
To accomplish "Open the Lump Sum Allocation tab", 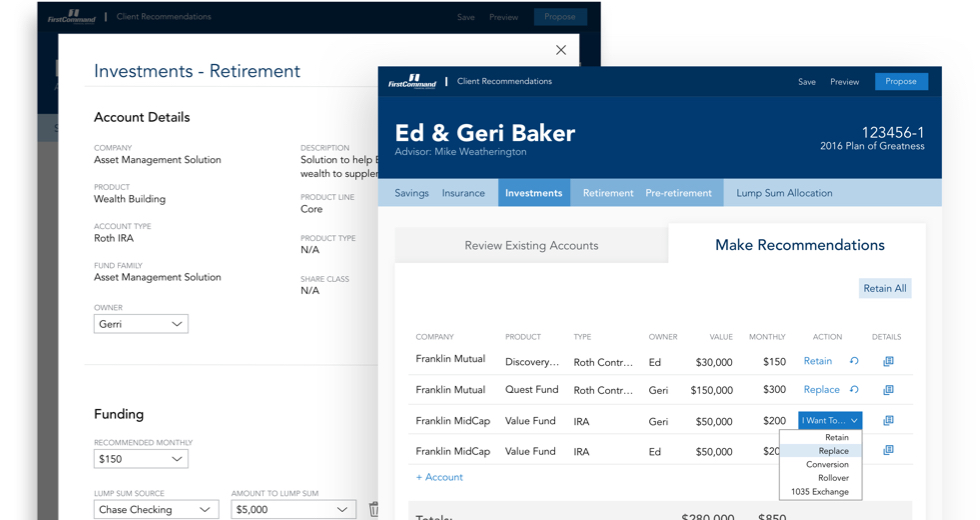I will pos(784,193).
